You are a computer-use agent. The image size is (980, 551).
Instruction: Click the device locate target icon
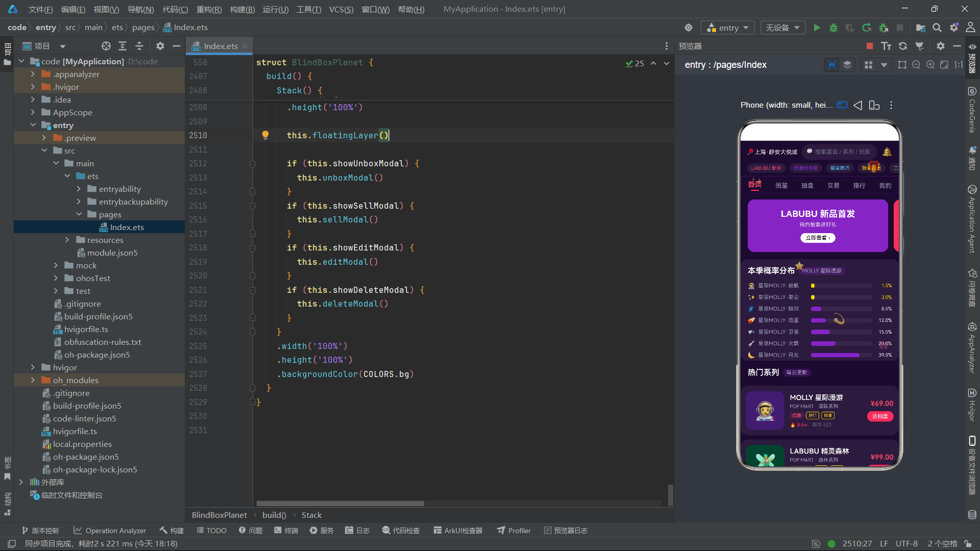pyautogui.click(x=689, y=28)
